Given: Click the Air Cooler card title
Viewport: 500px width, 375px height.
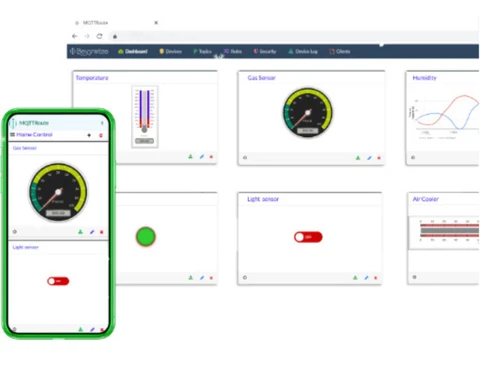Looking at the screenshot, I should point(425,199).
